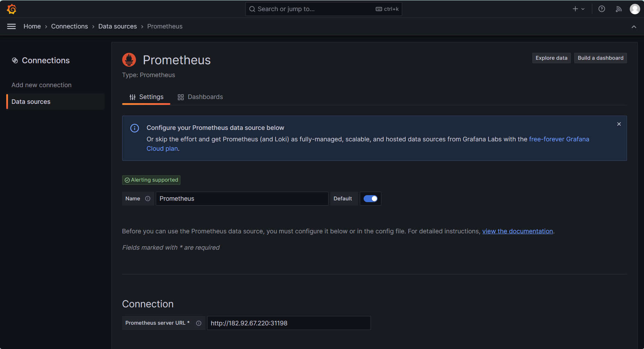Open the hamburger navigation menu
644x349 pixels.
click(x=11, y=26)
